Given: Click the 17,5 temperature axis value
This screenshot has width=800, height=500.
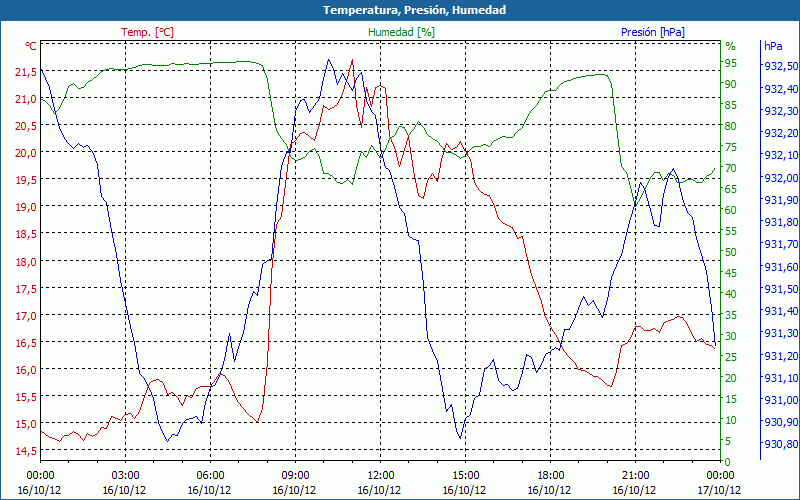Looking at the screenshot, I should [26, 289].
